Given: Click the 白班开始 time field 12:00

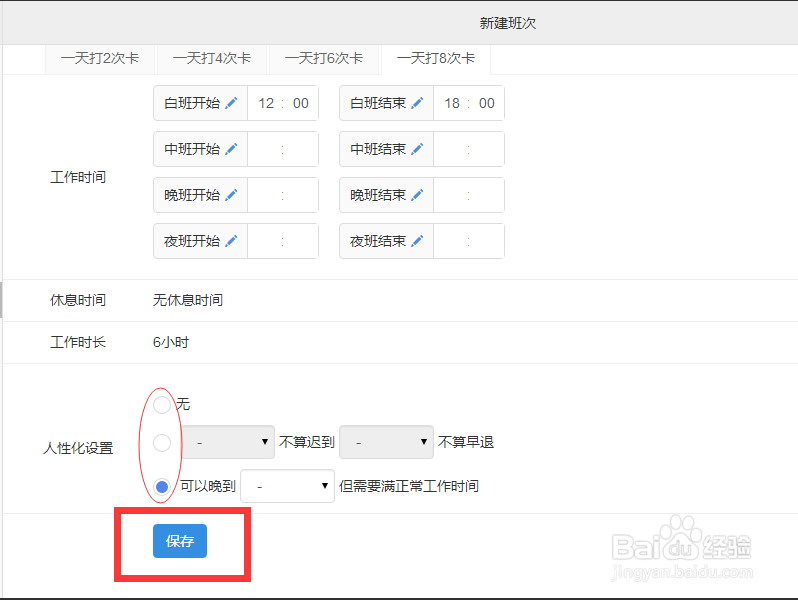Looking at the screenshot, I should tap(283, 103).
